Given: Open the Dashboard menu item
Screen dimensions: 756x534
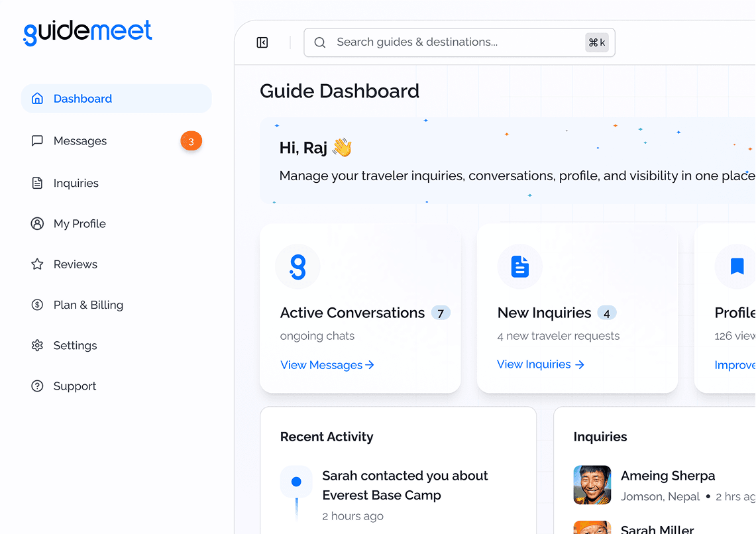Looking at the screenshot, I should [116, 99].
